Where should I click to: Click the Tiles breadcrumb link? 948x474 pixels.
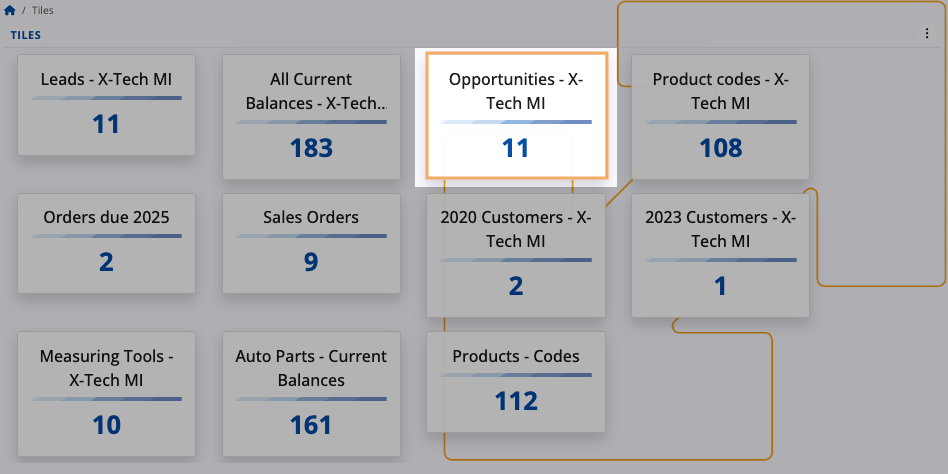click(42, 10)
